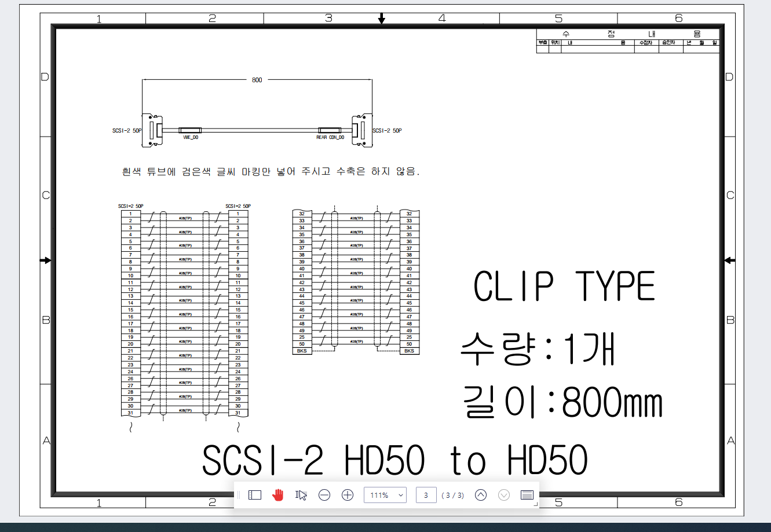This screenshot has height=532, width=771.
Task: Activate the text selection cursor tool
Action: (x=301, y=495)
